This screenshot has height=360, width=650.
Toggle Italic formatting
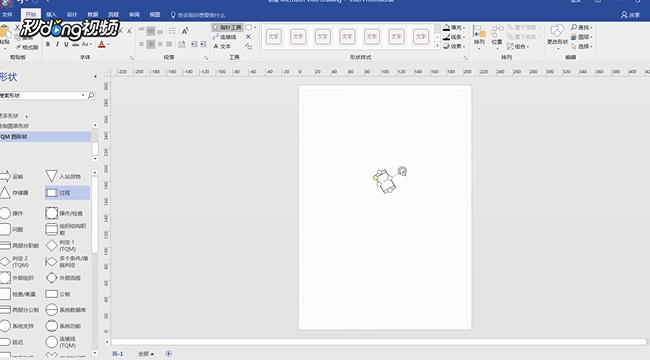point(57,44)
